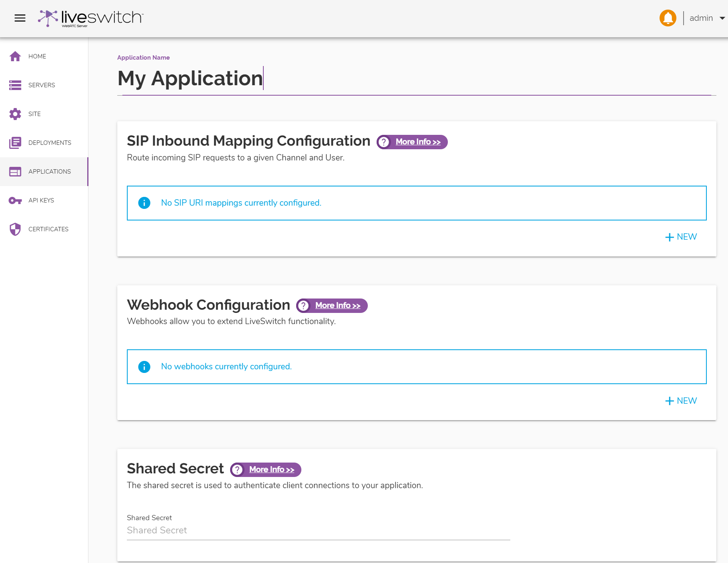Screen dimensions: 728x563
Task: Open Shared Secret More Info link
Action: (x=272, y=469)
